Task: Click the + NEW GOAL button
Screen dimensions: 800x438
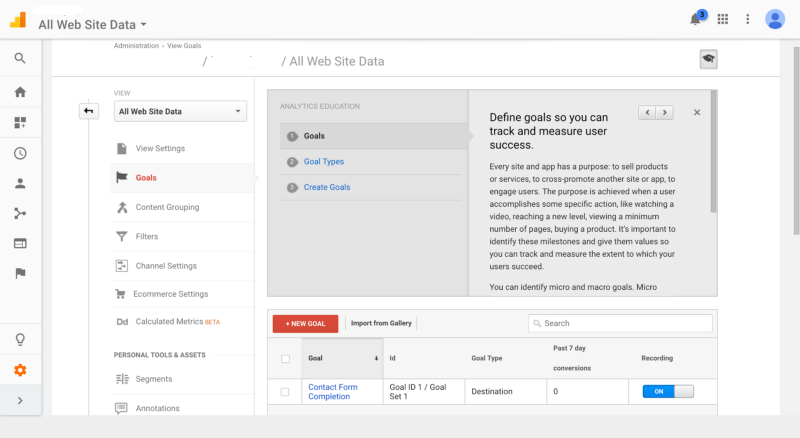Action: tap(305, 324)
